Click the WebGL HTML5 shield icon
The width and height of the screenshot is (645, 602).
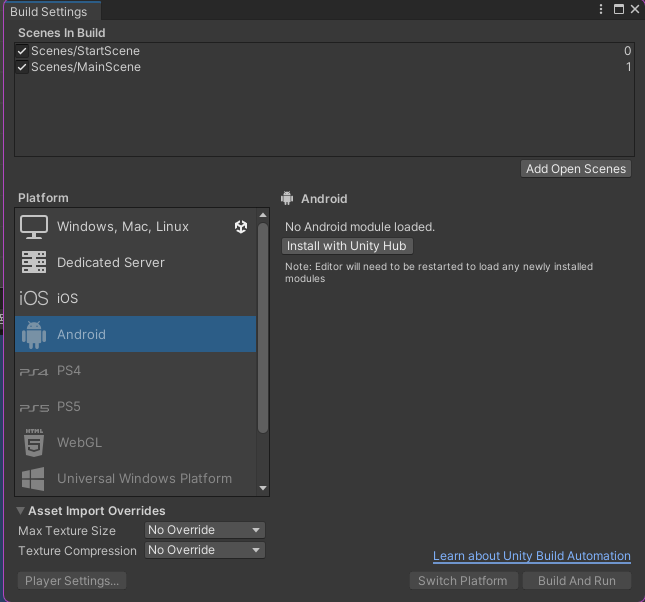(34, 443)
